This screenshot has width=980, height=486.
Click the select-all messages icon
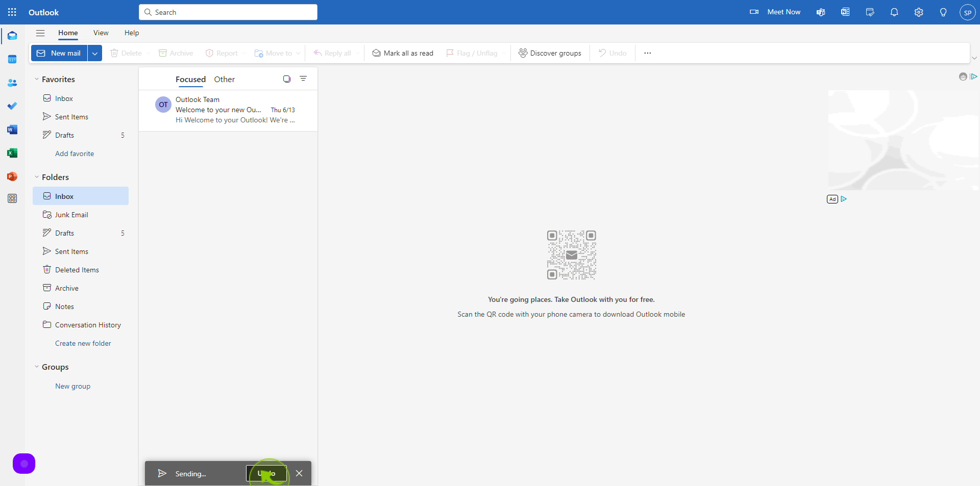click(x=287, y=79)
